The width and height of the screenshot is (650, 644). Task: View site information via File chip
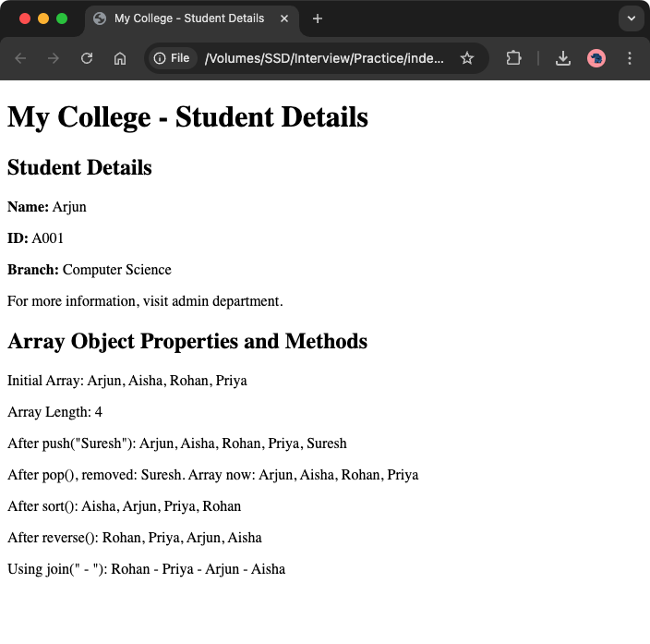(172, 58)
